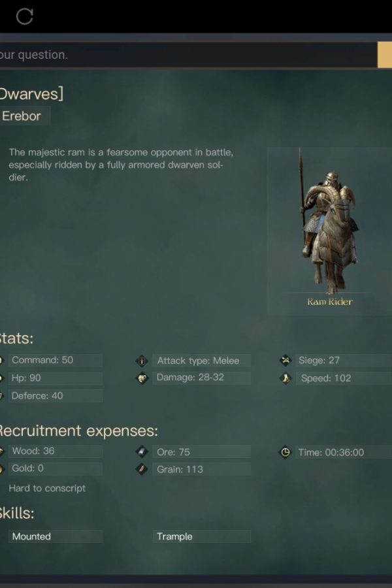Screen dimensions: 392x588
Task: Click the Grain resource icon
Action: pos(142,469)
